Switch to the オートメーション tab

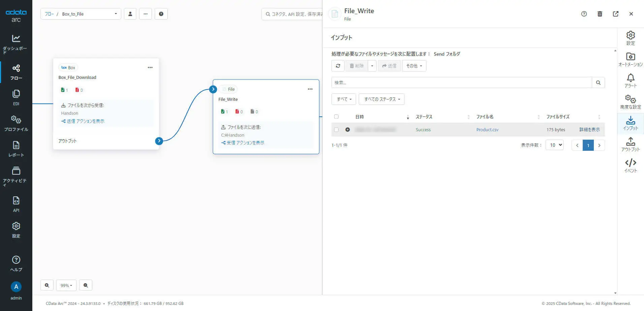[631, 59]
